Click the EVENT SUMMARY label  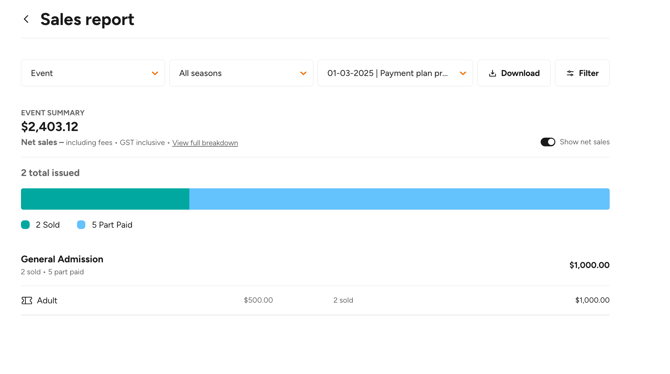[53, 113]
